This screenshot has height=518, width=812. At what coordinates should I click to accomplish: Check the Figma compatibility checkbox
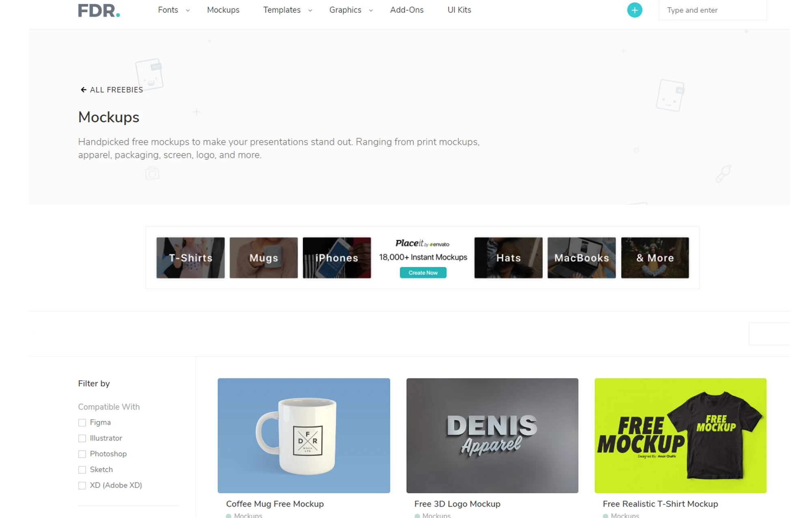pyautogui.click(x=82, y=422)
